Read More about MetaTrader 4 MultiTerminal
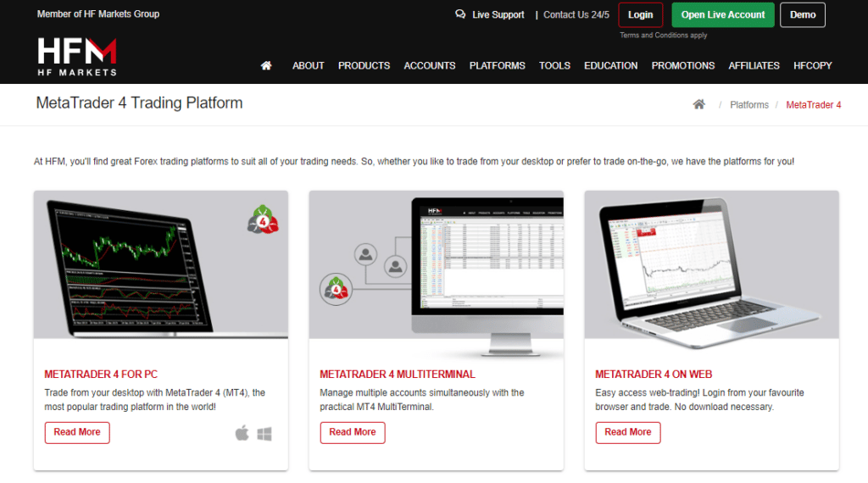Image resolution: width=868 pixels, height=483 pixels. click(353, 433)
